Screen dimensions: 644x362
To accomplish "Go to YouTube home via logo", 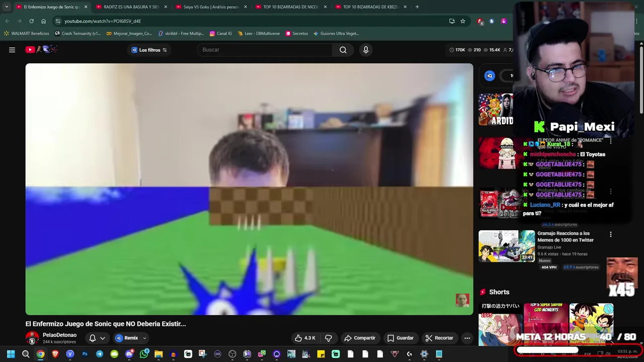I will tap(42, 49).
